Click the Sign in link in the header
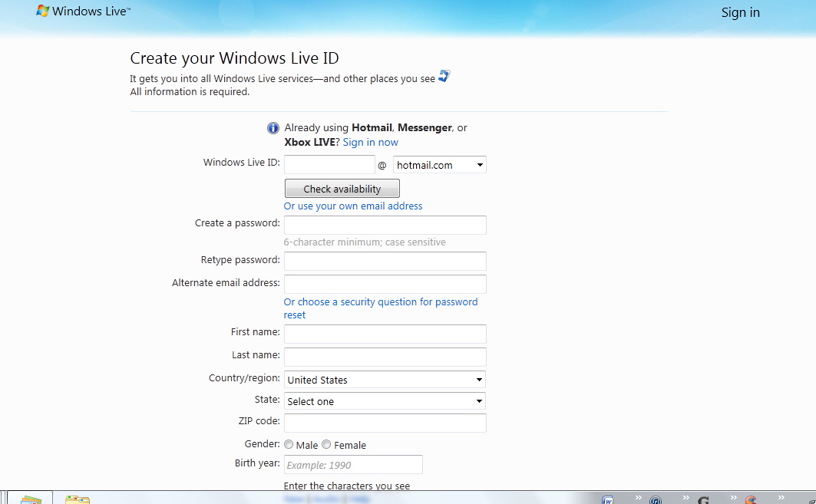This screenshot has width=816, height=504. [740, 12]
